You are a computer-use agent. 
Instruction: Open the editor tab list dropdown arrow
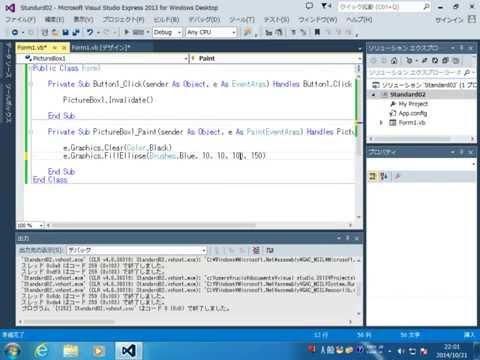(359, 48)
